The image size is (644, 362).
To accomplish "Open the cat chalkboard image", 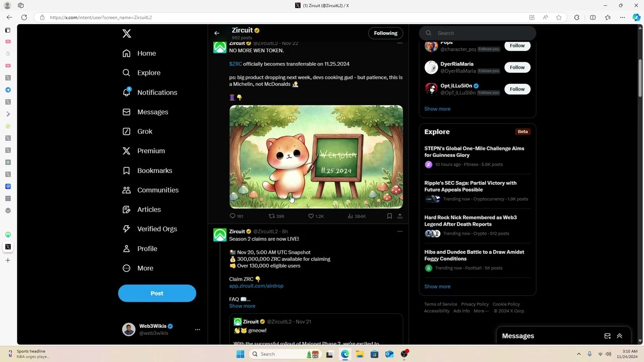I will point(316,157).
